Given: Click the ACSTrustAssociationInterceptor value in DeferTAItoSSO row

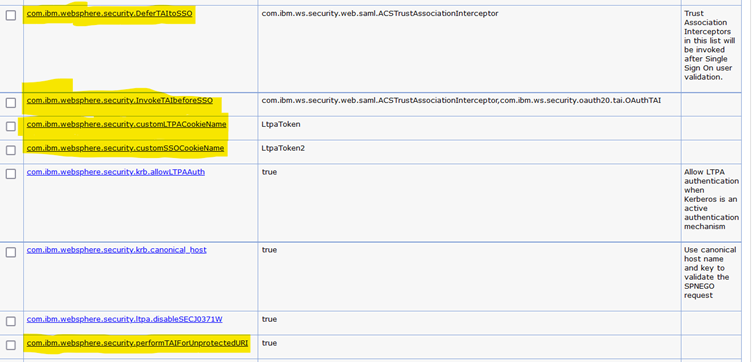Looking at the screenshot, I should 380,13.
